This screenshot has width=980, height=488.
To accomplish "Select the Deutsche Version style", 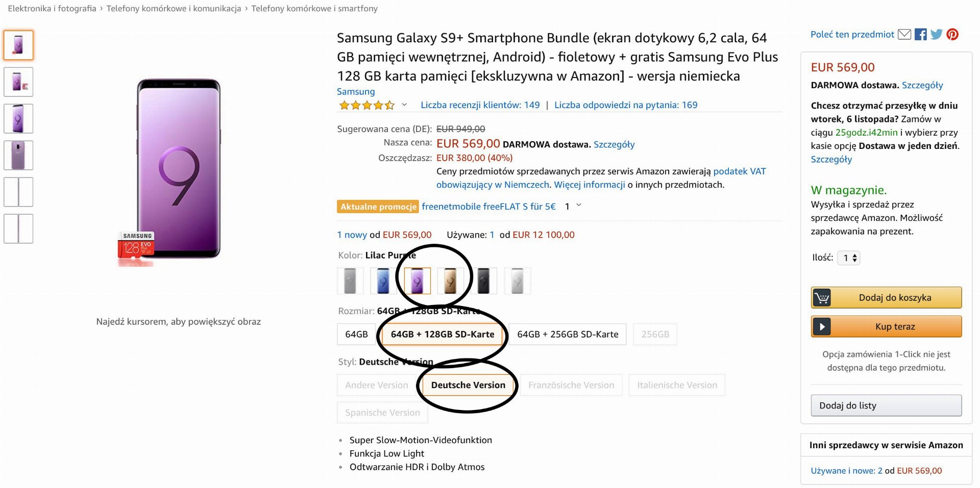I will [468, 385].
